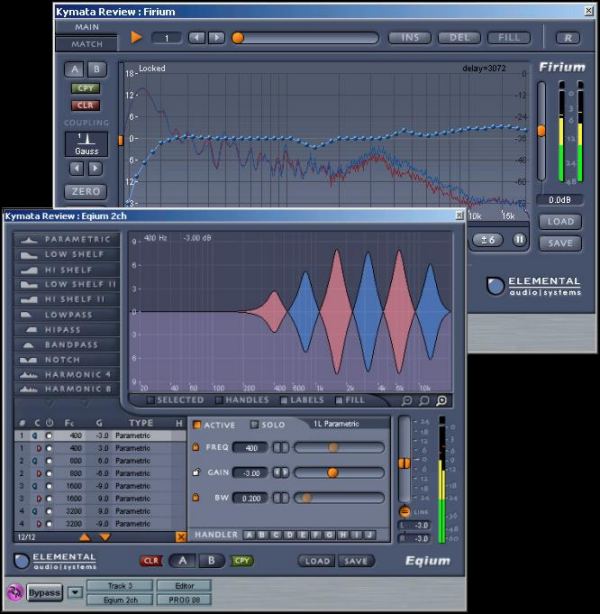600x614 pixels.
Task: Click the Gauss coupling shape icon
Action: (86, 144)
